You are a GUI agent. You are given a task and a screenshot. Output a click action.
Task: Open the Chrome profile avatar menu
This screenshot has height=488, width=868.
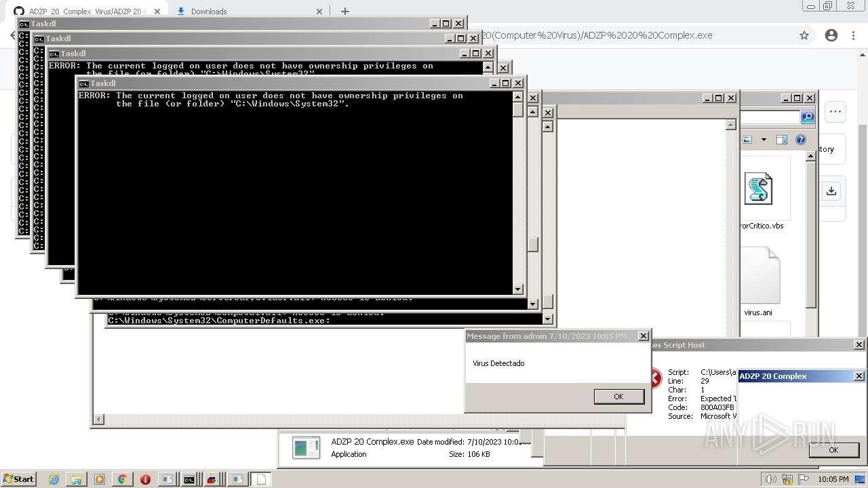tap(831, 35)
